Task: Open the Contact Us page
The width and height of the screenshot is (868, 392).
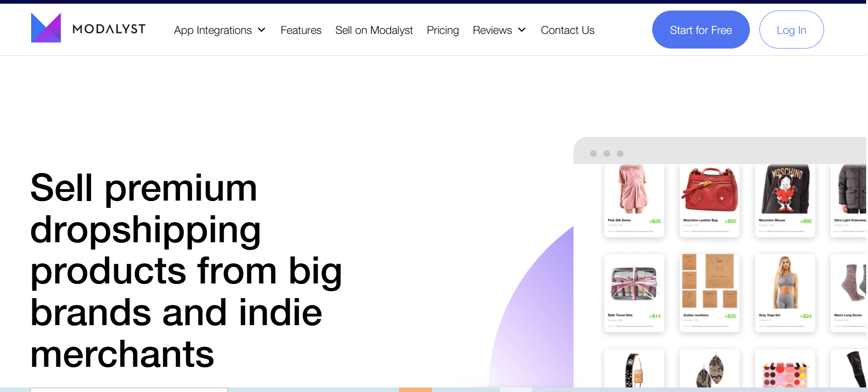Action: click(x=568, y=30)
